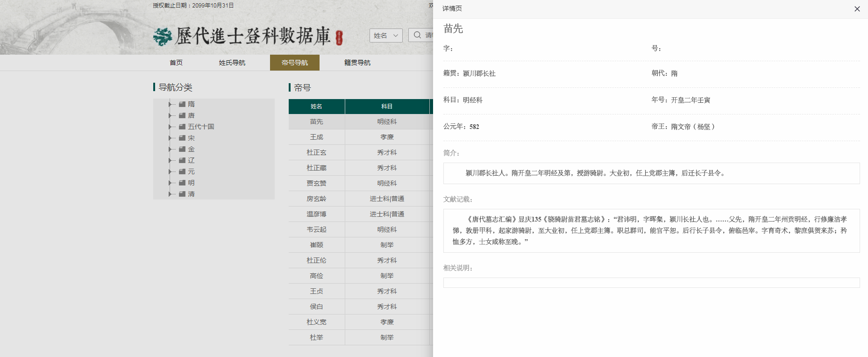Select the 清 dynasty label
The width and height of the screenshot is (868, 357).
point(191,194)
